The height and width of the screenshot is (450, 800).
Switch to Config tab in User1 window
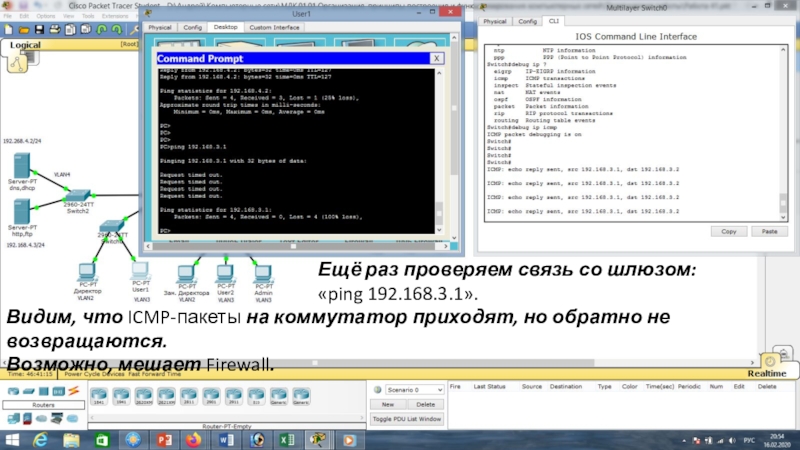[x=192, y=28]
